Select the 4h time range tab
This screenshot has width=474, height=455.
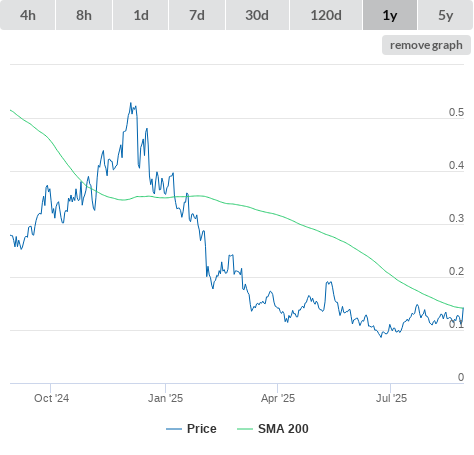coord(28,15)
